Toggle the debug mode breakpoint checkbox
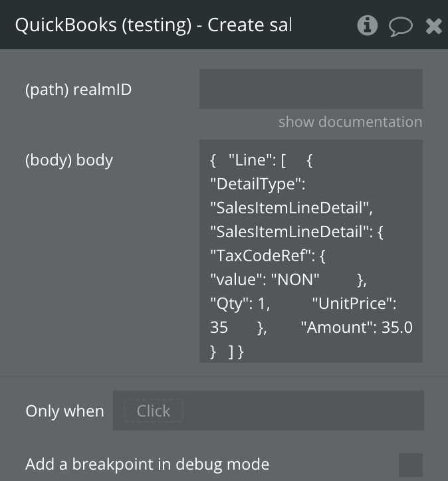Viewport: 448px width, 481px height. click(410, 464)
